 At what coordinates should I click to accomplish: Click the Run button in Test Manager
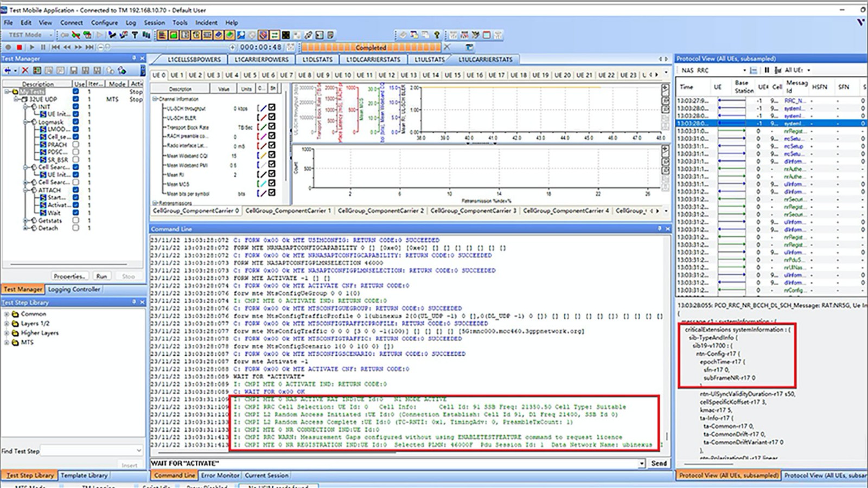pyautogui.click(x=101, y=276)
